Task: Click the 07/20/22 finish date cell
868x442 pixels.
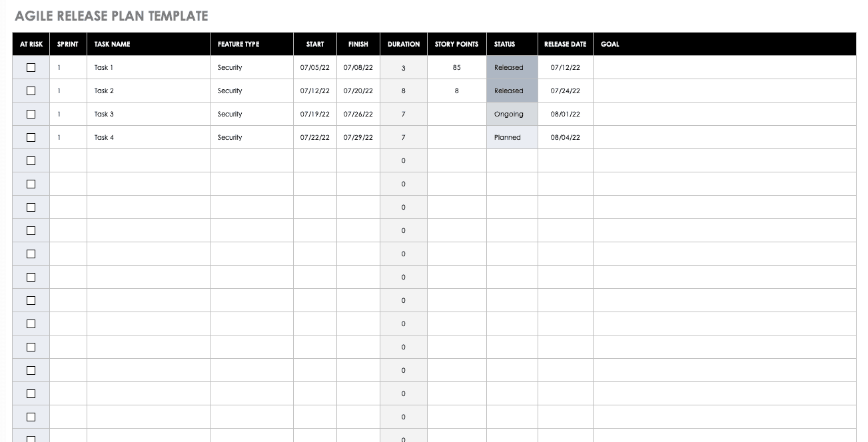Action: coord(358,91)
